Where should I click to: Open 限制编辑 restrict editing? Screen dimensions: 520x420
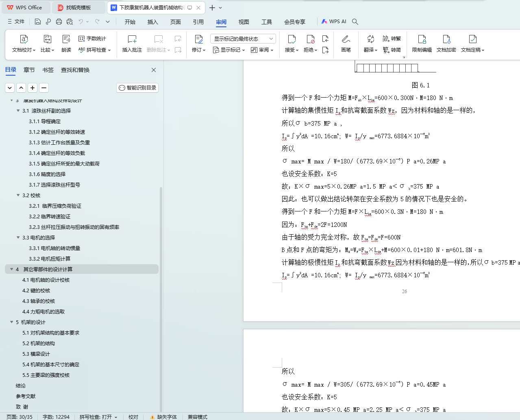(x=422, y=44)
